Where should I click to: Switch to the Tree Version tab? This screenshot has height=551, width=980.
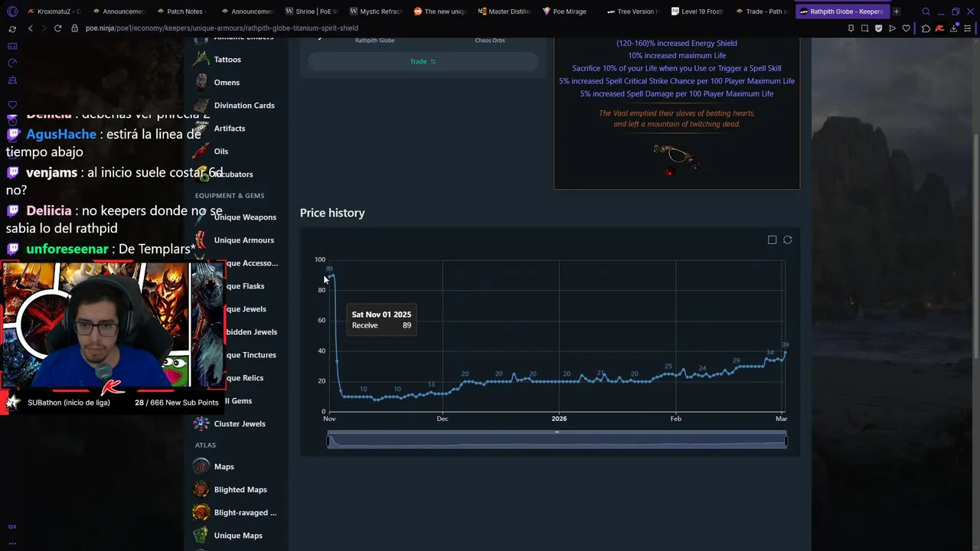pos(634,11)
